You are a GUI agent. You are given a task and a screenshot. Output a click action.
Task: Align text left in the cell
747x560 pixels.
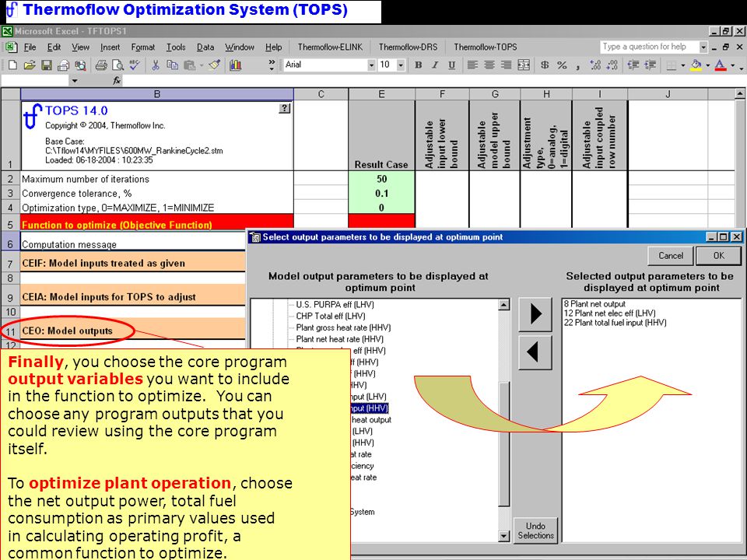(472, 65)
